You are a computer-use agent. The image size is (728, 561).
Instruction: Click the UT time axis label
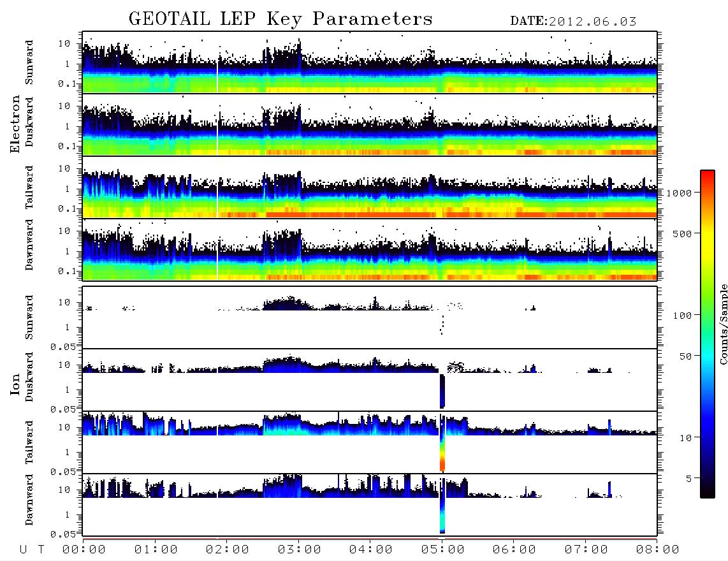(33, 550)
